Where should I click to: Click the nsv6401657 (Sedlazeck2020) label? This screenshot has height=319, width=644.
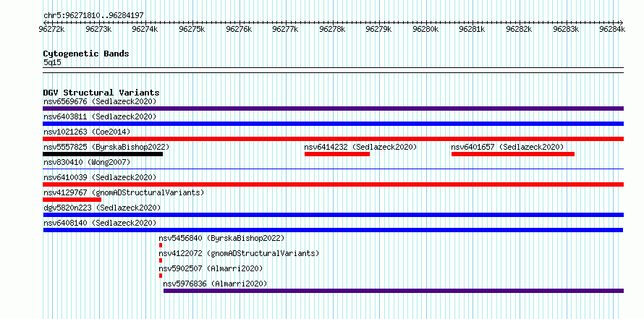click(507, 147)
